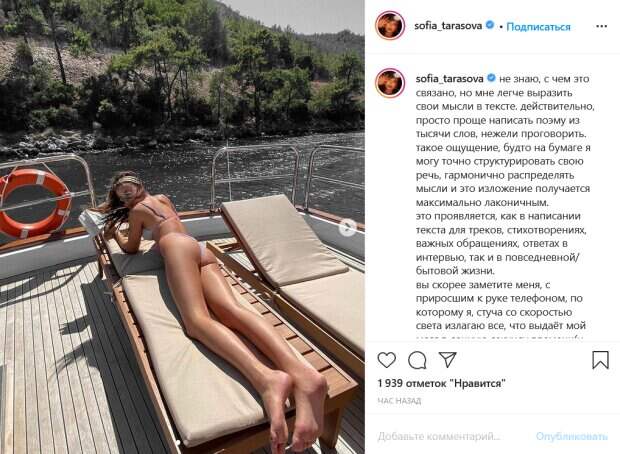Viewport: 620px width, 454px height.
Task: Open sofia_tarasova profile picture in header
Action: tap(389, 26)
